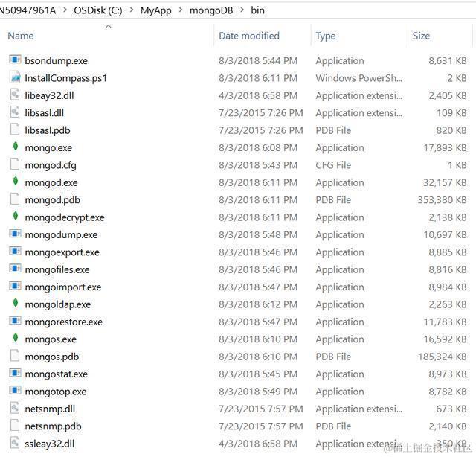Select the file name mongos.exe
The height and width of the screenshot is (457, 476).
point(51,339)
